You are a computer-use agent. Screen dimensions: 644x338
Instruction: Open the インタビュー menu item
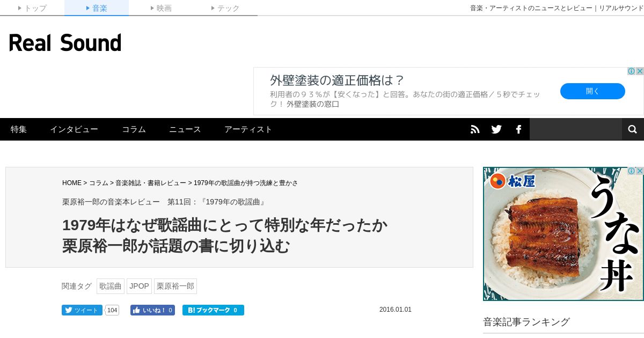74,129
